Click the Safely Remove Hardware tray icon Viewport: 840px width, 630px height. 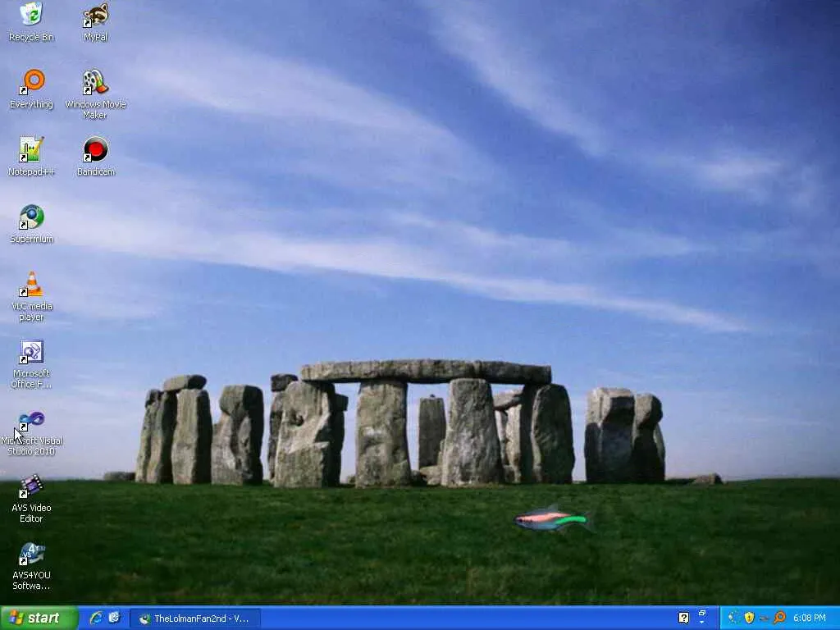coord(765,619)
